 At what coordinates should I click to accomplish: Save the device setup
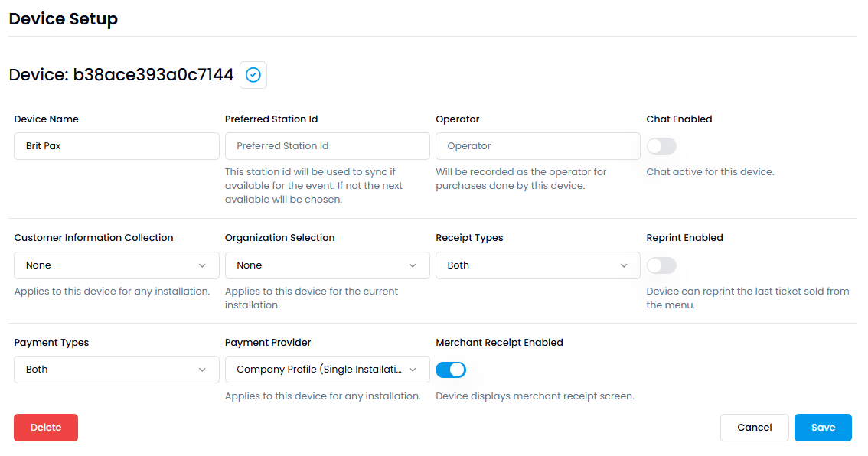[x=823, y=428]
